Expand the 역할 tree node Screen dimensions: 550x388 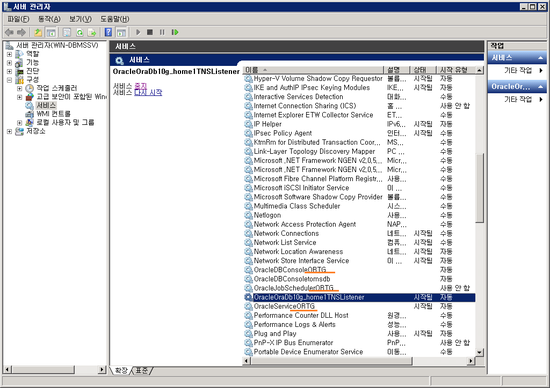(x=9, y=54)
